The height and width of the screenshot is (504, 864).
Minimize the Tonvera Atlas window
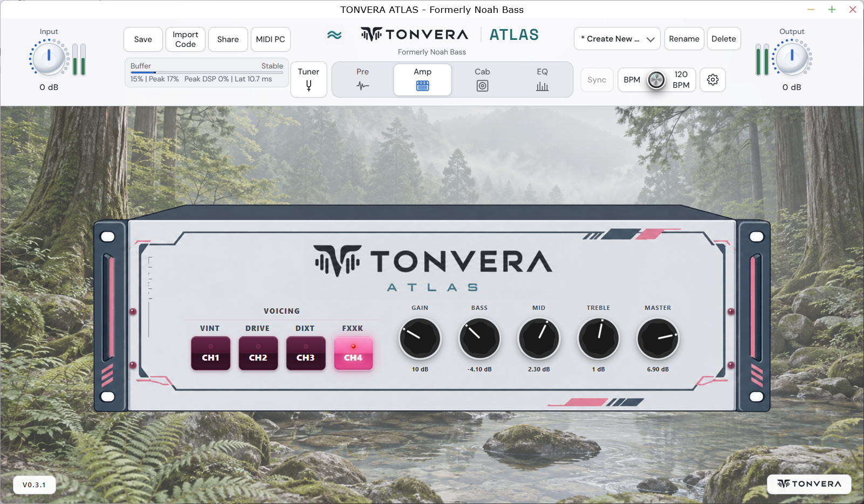click(x=811, y=9)
